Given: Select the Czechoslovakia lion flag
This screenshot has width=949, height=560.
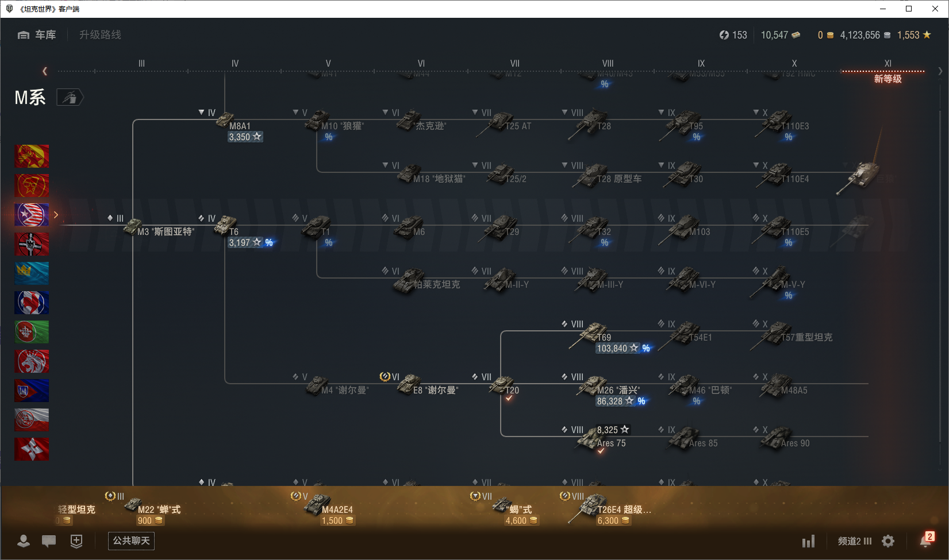Looking at the screenshot, I should [32, 361].
